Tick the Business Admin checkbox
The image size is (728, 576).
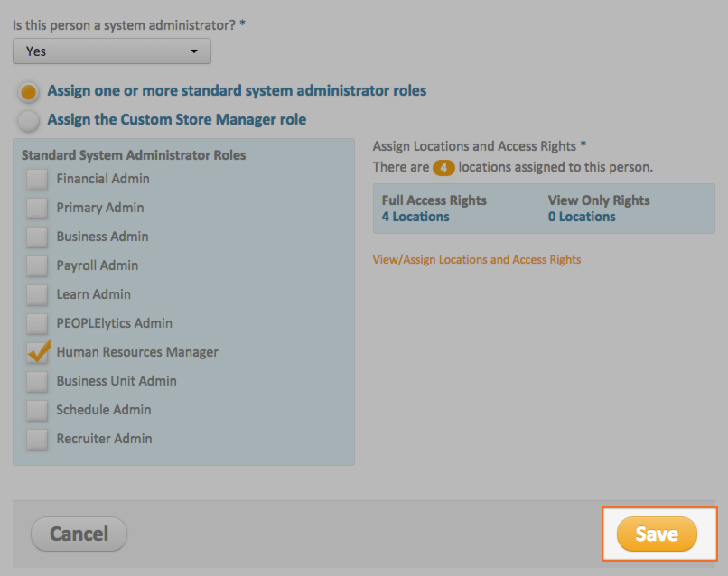point(37,237)
